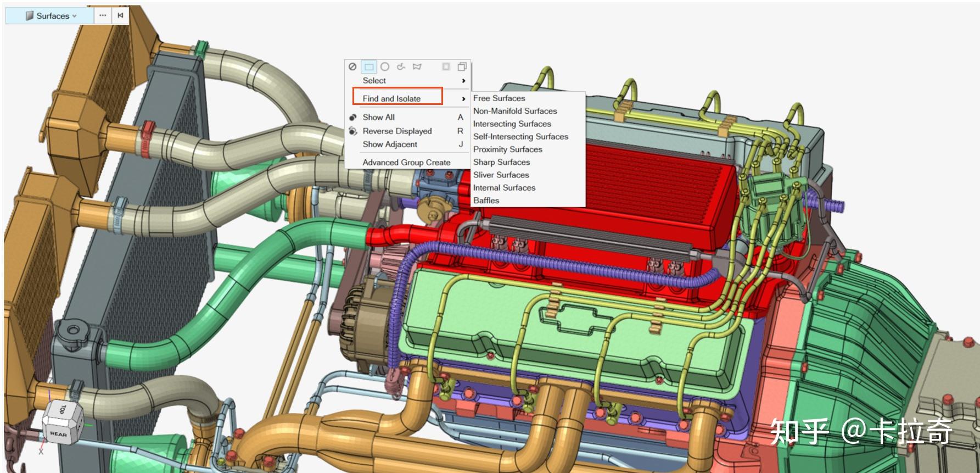Image resolution: width=980 pixels, height=473 pixels.
Task: Open the Surfaces entity selector dropdown
Action: [50, 16]
